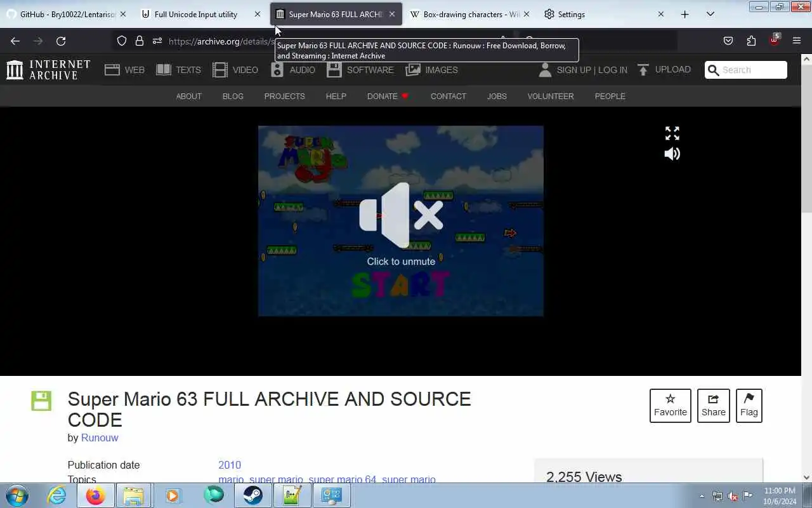Screen dimensions: 812x508
Task: Open Windows Explorer folder from taskbar
Action: click(x=133, y=495)
